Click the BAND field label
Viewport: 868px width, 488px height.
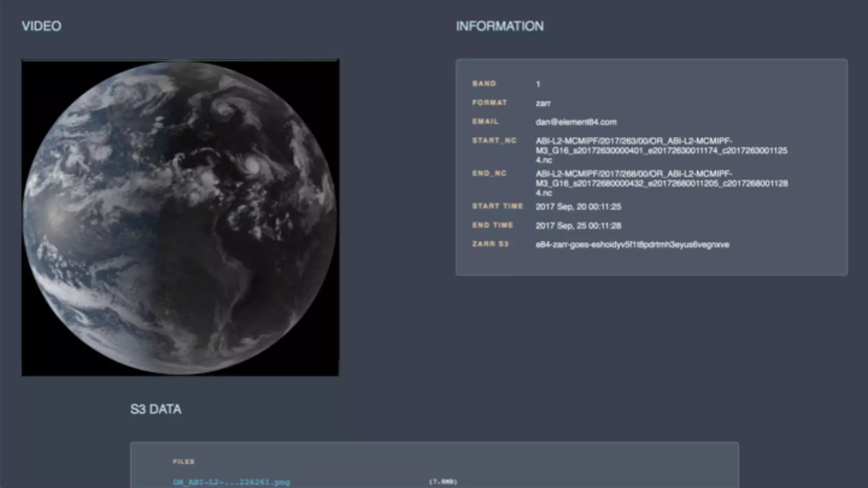484,83
